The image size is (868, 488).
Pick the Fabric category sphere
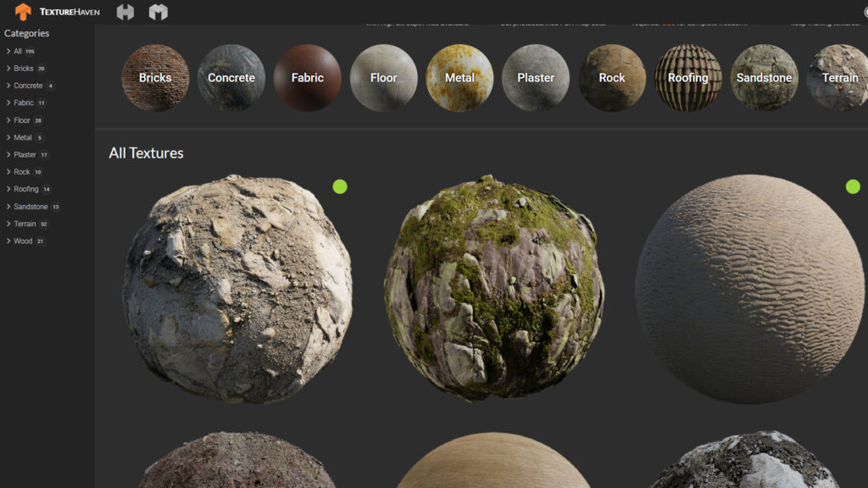pyautogui.click(x=308, y=78)
